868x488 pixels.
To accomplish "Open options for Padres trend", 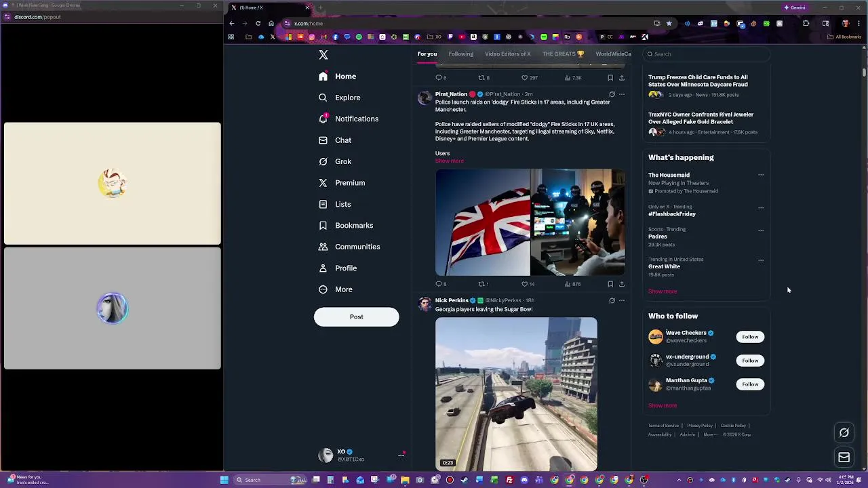I will 761,230.
